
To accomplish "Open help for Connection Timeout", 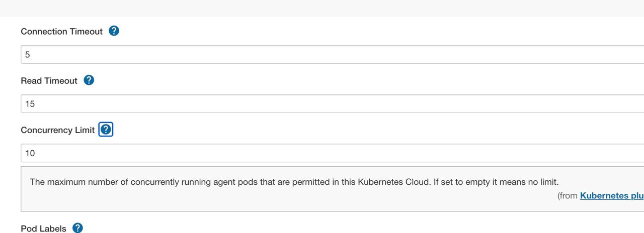I will 114,31.
